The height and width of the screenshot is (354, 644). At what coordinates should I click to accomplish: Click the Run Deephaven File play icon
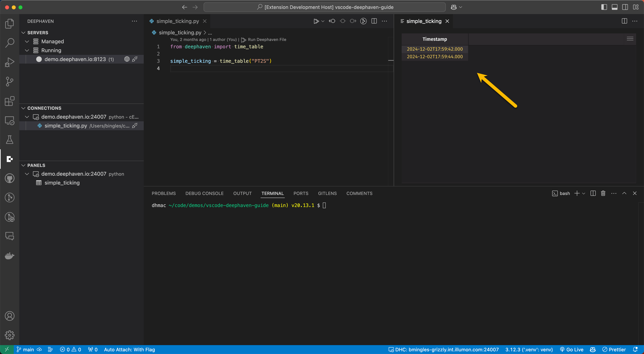coord(316,21)
